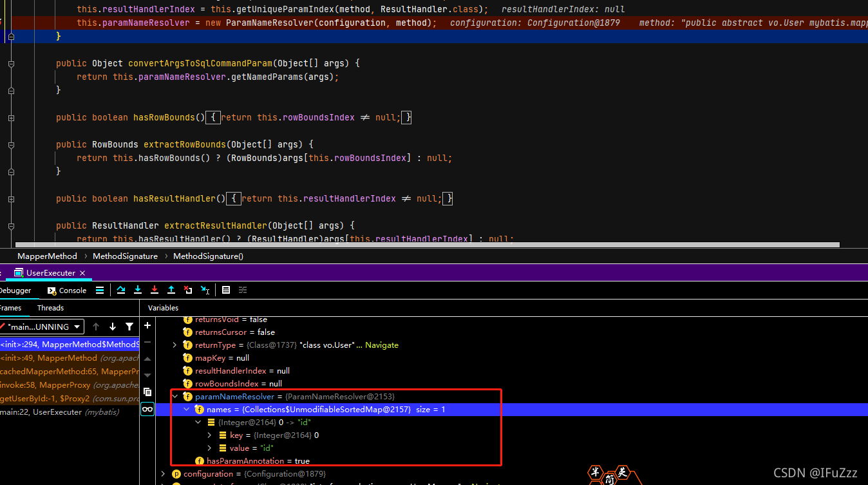Viewport: 868px width, 485px height.
Task: Click the Step Into debugger icon
Action: click(138, 290)
